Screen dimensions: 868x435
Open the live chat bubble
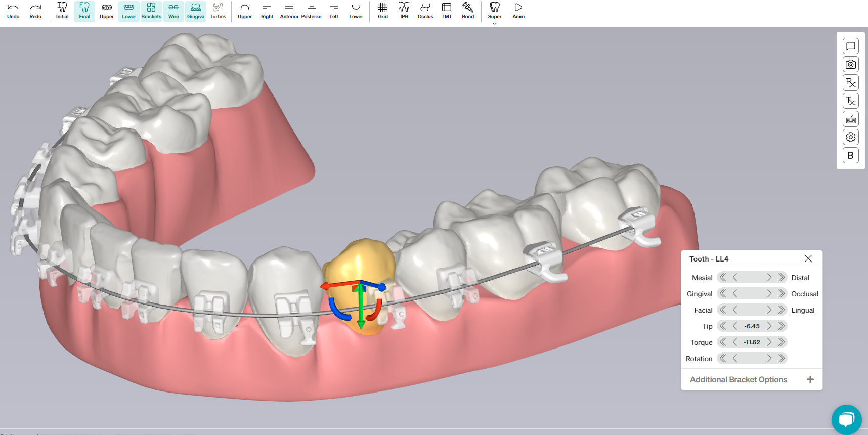click(x=847, y=420)
